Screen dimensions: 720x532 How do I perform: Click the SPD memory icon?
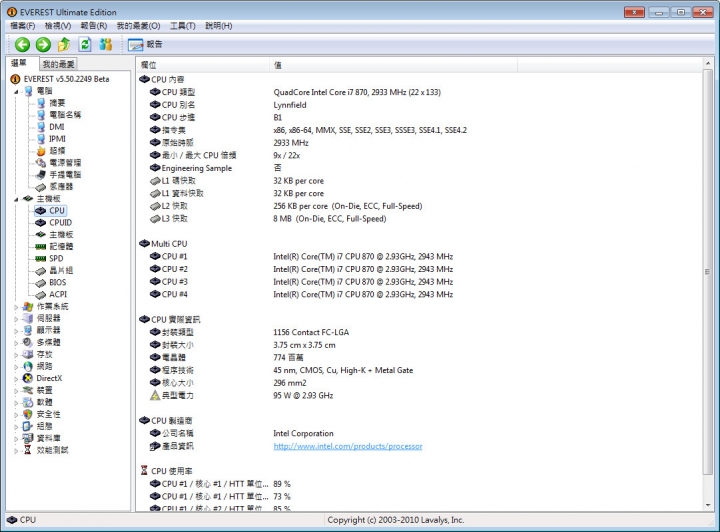click(x=41, y=258)
